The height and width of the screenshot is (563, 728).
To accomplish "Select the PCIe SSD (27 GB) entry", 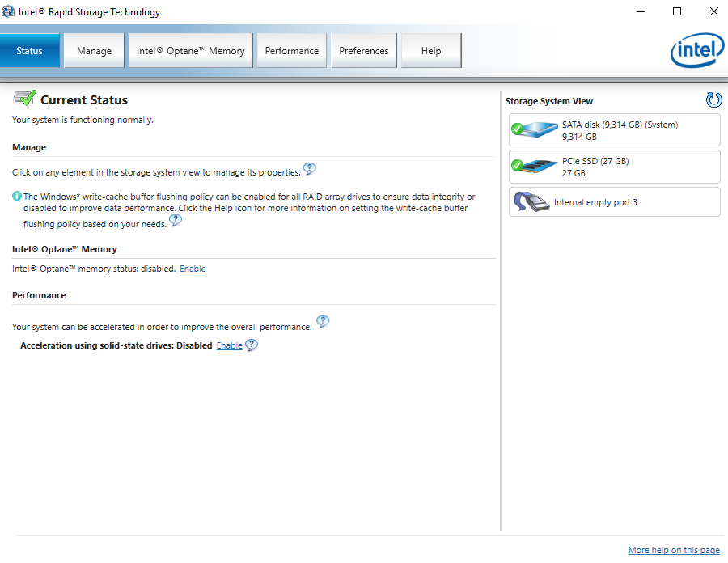I will (614, 167).
